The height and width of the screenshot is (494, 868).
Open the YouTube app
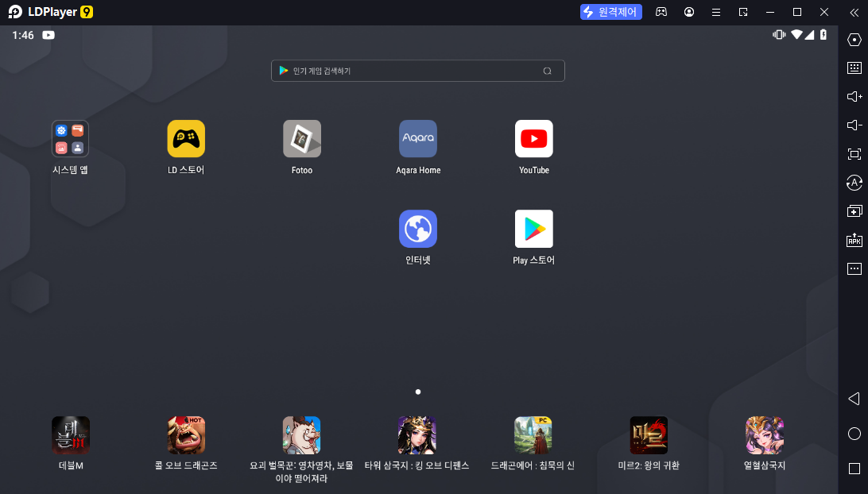(x=533, y=139)
